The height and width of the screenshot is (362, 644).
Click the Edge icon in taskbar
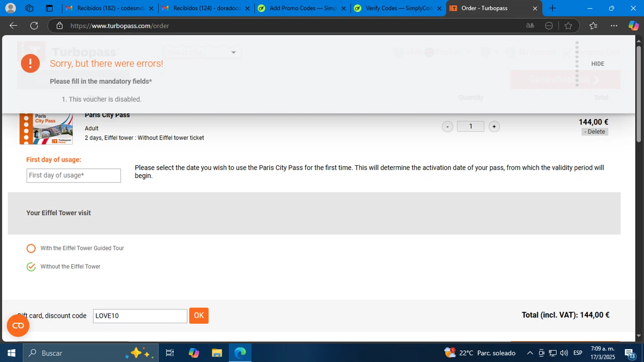tap(240, 353)
